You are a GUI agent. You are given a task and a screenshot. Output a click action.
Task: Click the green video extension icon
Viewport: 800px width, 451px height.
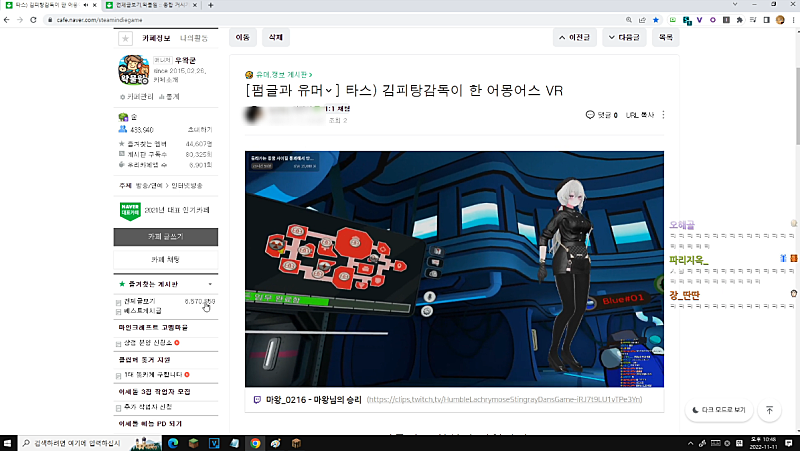[x=672, y=20]
